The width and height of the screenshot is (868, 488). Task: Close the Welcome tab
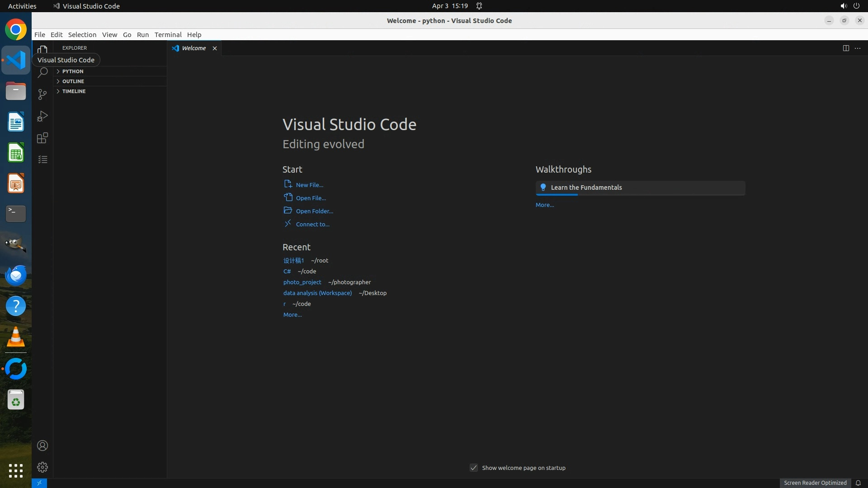[215, 48]
